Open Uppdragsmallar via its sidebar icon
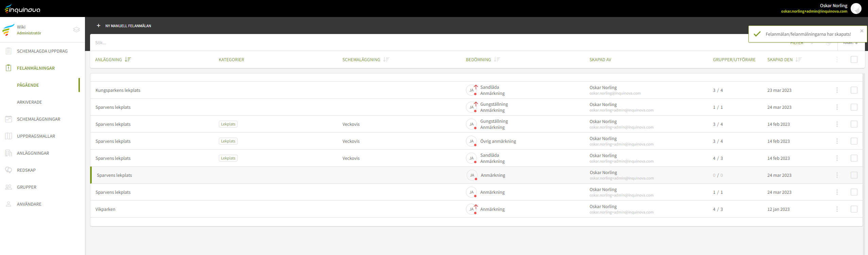 tap(8, 136)
